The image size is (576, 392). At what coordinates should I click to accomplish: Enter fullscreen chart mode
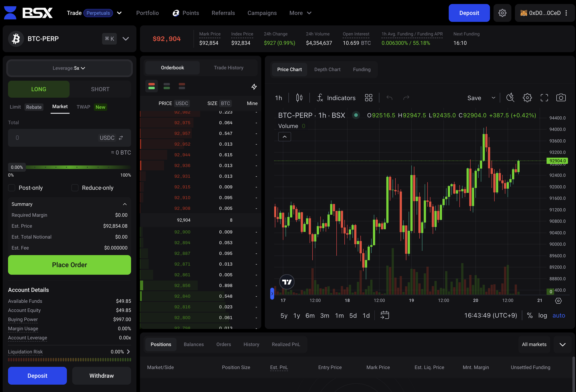click(544, 98)
